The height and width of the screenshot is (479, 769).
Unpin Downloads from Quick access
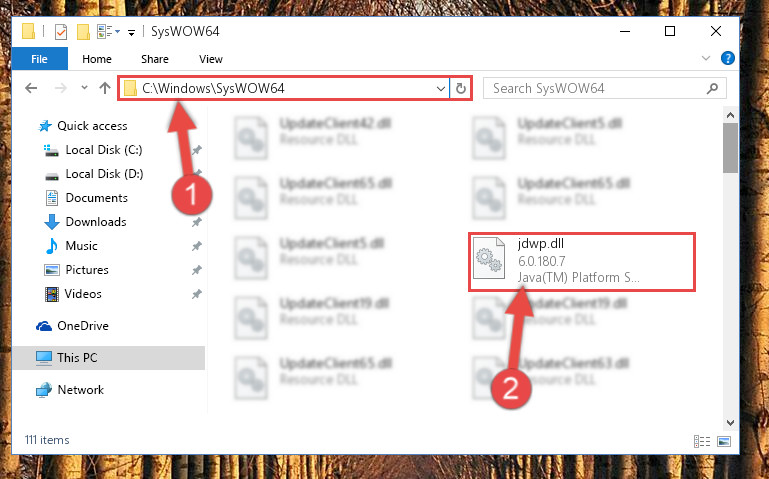pos(197,222)
